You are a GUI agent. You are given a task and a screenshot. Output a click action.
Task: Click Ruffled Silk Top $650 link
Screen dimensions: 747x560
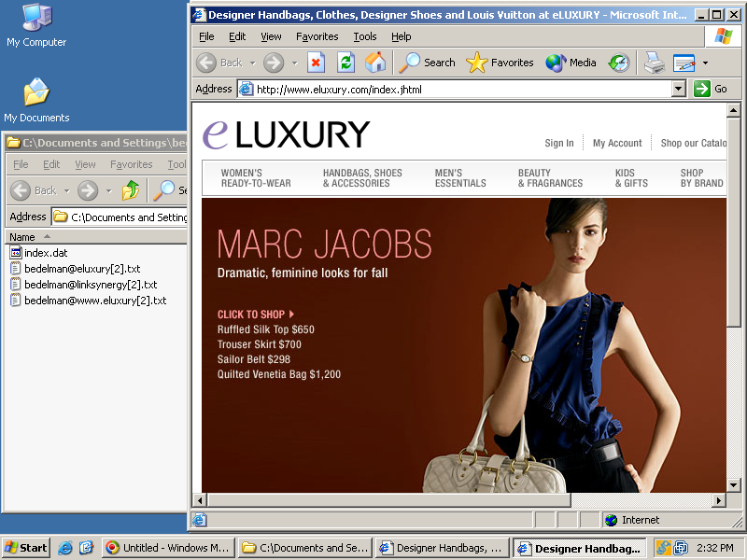coord(266,329)
